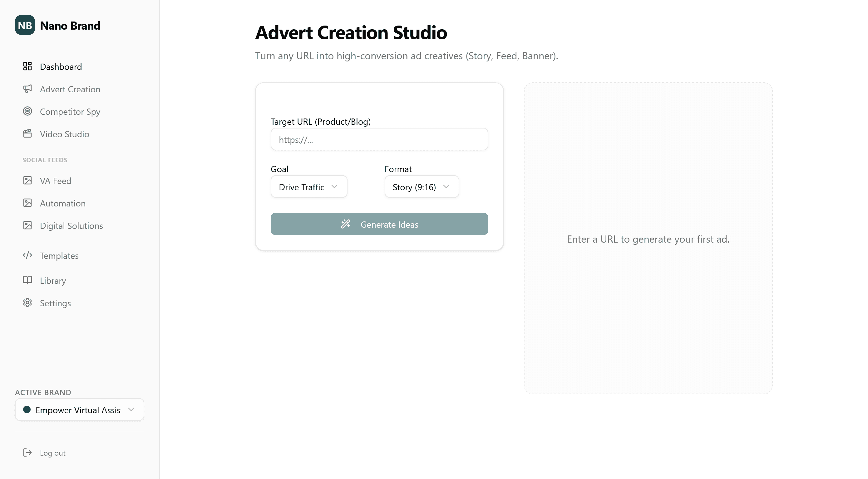Click the Digital Solutions image icon
868x479 pixels.
point(27,225)
